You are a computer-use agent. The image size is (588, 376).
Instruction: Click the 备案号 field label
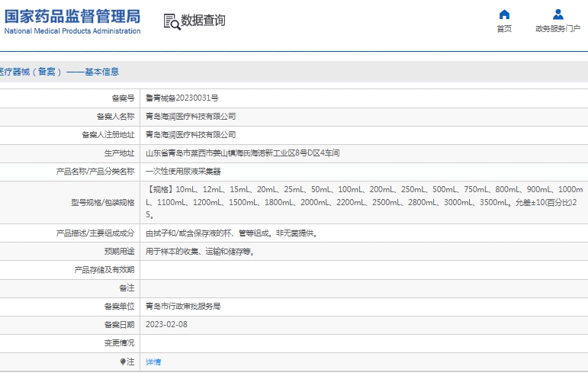tap(123, 98)
